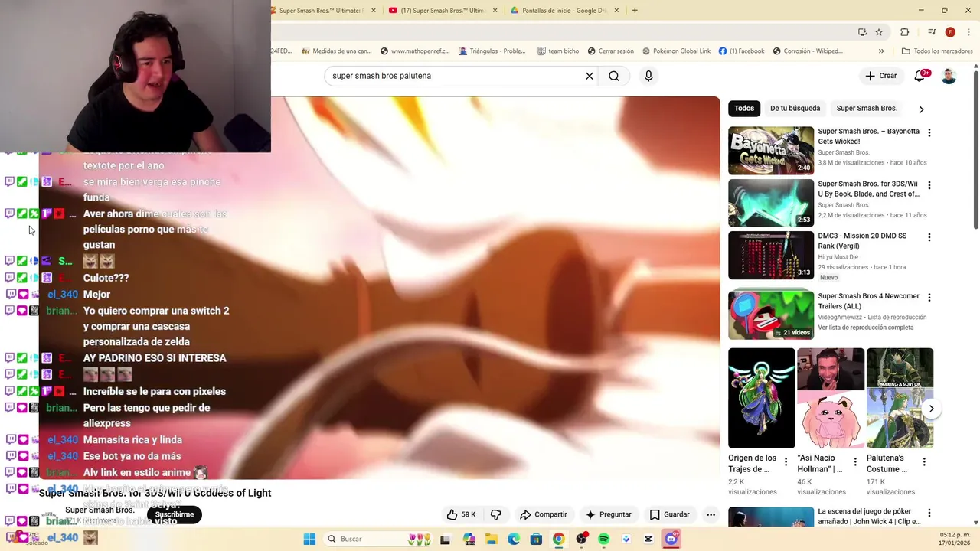Open YouTube account avatar menu
The height and width of the screenshot is (551, 980).
point(949,76)
